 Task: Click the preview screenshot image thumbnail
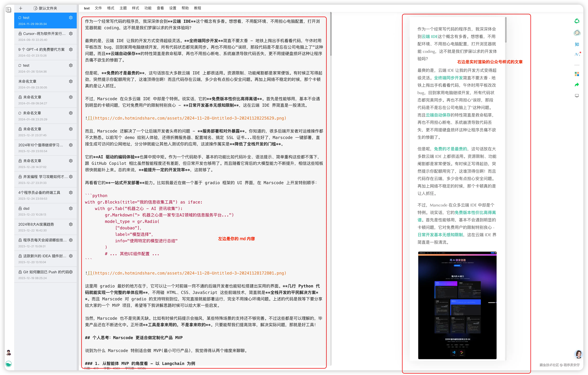click(457, 305)
